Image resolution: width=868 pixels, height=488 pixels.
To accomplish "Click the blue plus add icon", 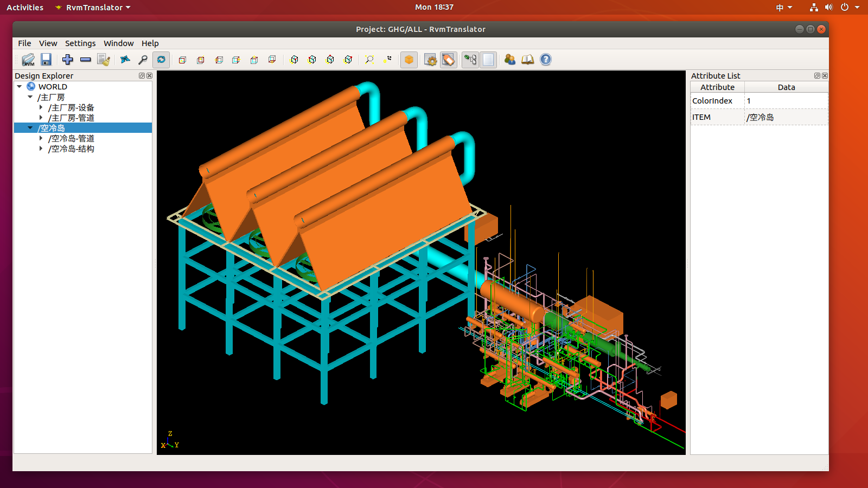I will pyautogui.click(x=67, y=60).
